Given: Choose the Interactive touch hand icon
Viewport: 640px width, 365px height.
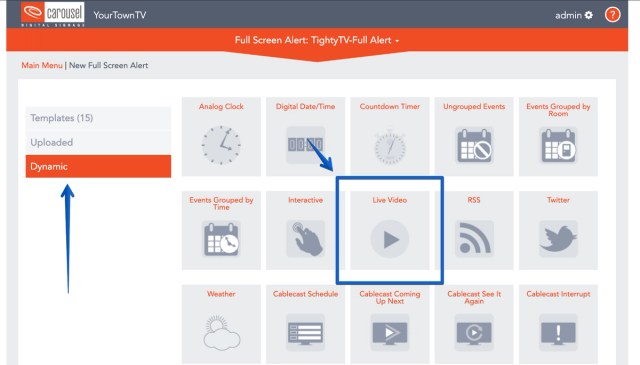Looking at the screenshot, I should click(x=305, y=239).
